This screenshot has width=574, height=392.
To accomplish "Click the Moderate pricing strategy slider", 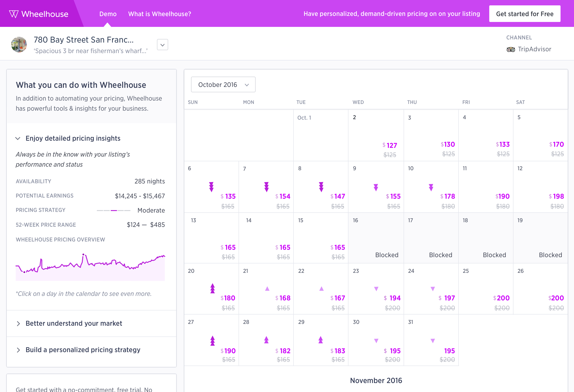I will [114, 210].
